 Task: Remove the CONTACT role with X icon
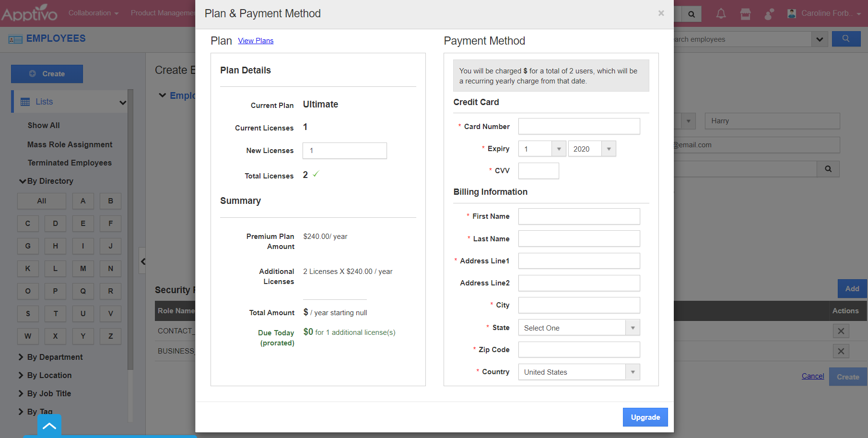pyautogui.click(x=841, y=331)
